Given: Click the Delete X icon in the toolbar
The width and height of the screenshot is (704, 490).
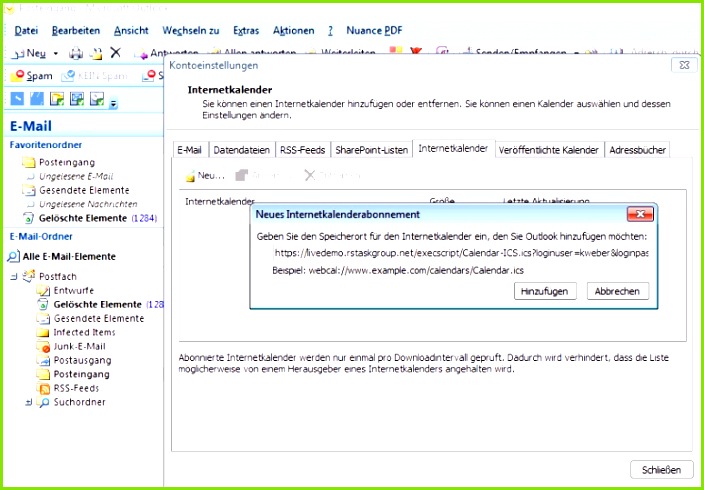Looking at the screenshot, I should 115,53.
